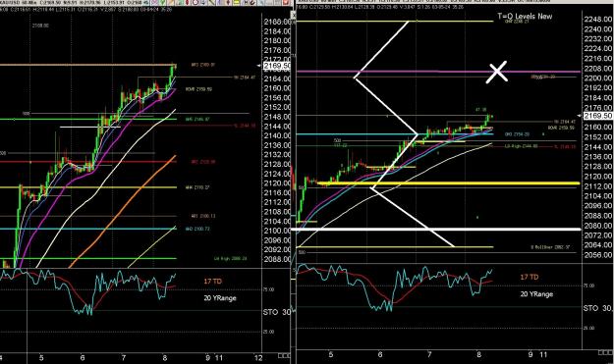Click the '17 TD' label in the right indicator pane
The width and height of the screenshot is (614, 364).
(530, 277)
